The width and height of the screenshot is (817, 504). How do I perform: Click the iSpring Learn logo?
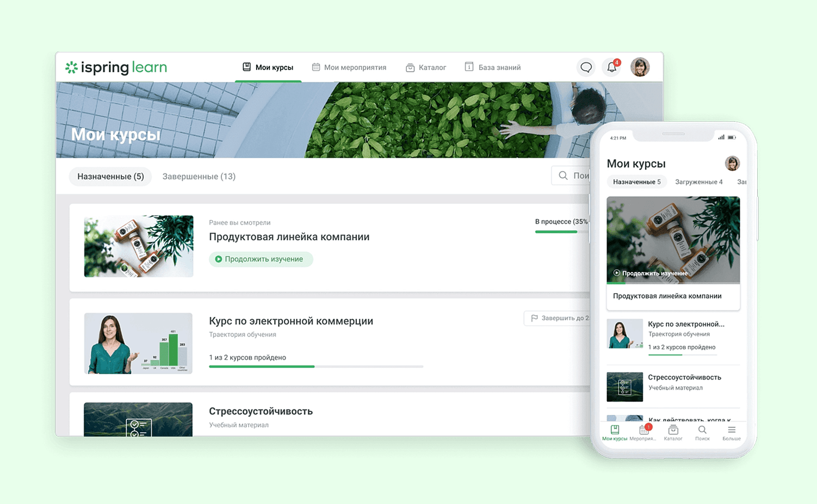pos(116,67)
